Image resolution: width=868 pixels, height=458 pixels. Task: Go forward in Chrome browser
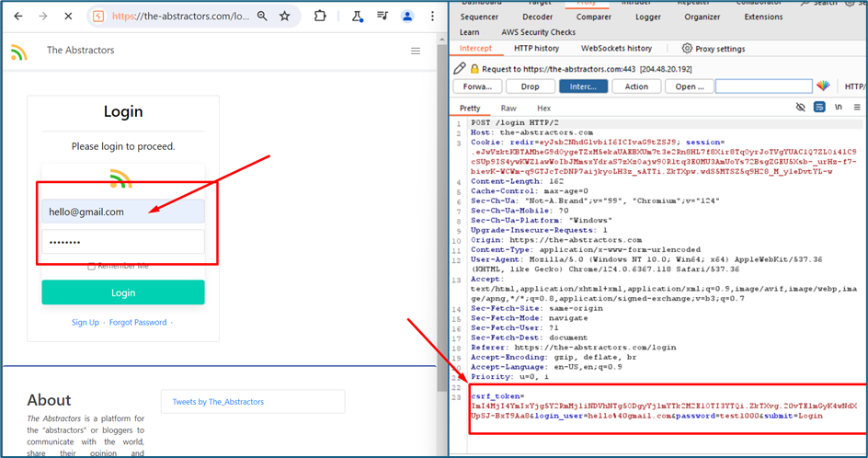click(43, 16)
